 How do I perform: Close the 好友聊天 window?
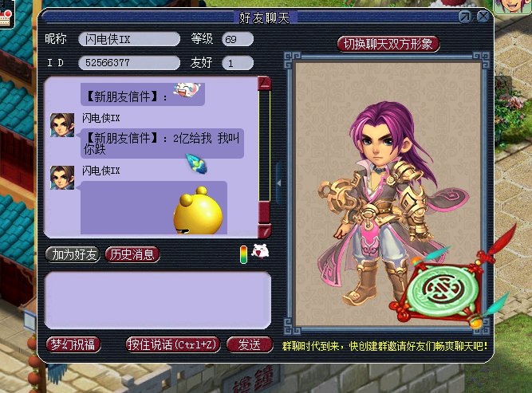click(483, 17)
